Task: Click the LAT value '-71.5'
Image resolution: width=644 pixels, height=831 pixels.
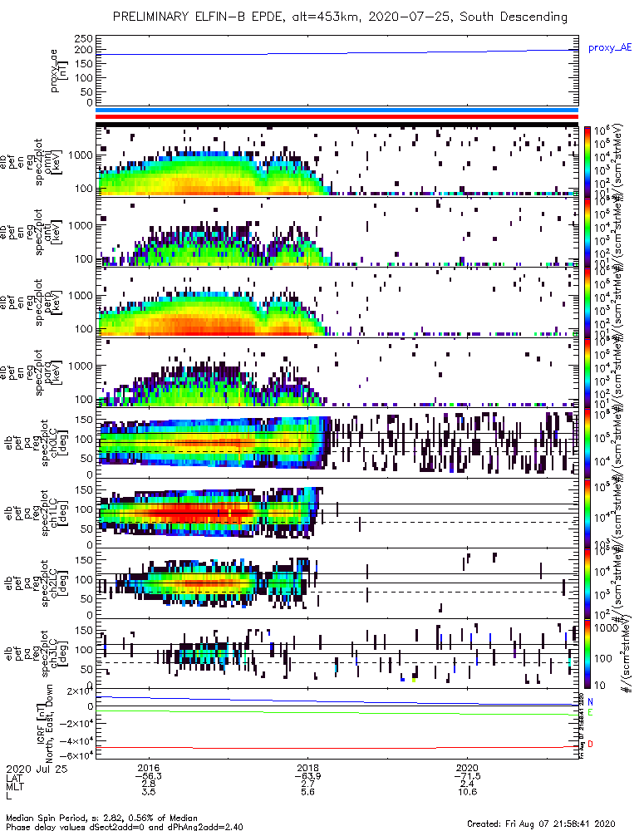Action: point(467,776)
